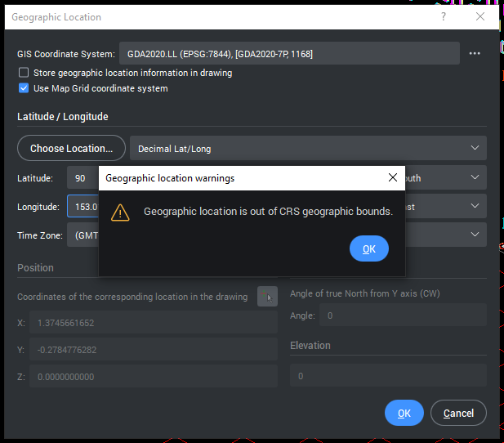
Task: Click the Latitude input field
Action: point(83,177)
